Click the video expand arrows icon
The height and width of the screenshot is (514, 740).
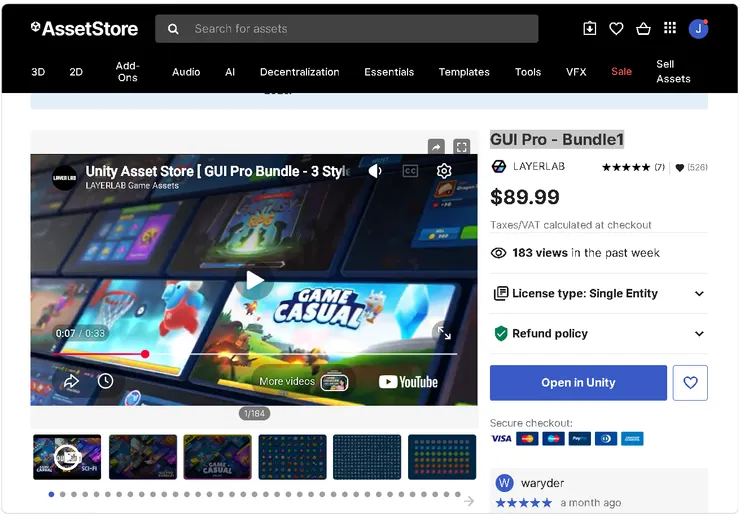[x=444, y=333]
